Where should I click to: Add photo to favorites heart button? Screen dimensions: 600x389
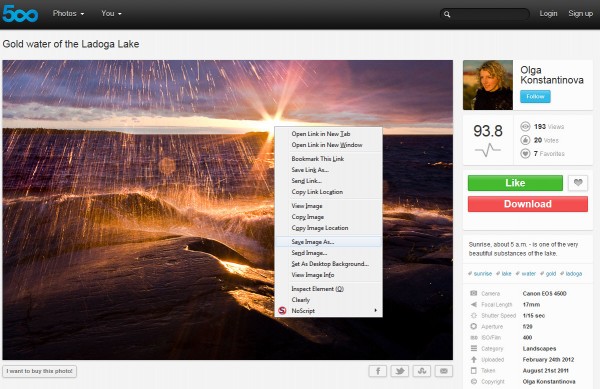[x=578, y=183]
